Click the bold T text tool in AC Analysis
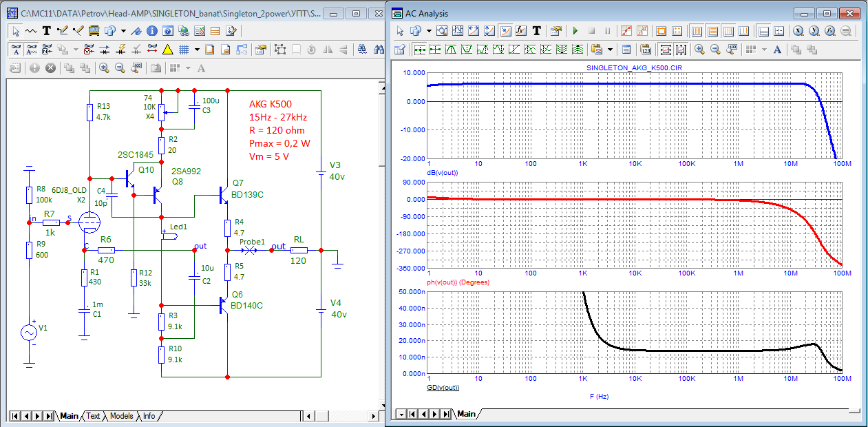 click(x=537, y=31)
